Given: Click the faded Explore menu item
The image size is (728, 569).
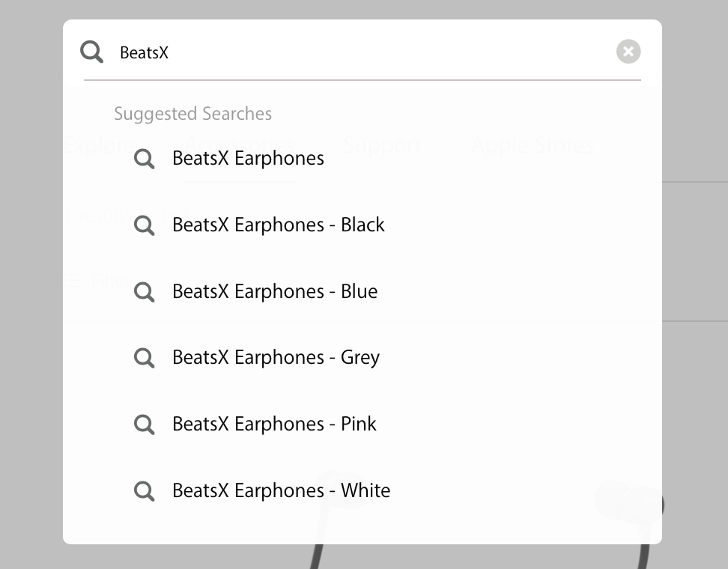Looking at the screenshot, I should [x=99, y=144].
